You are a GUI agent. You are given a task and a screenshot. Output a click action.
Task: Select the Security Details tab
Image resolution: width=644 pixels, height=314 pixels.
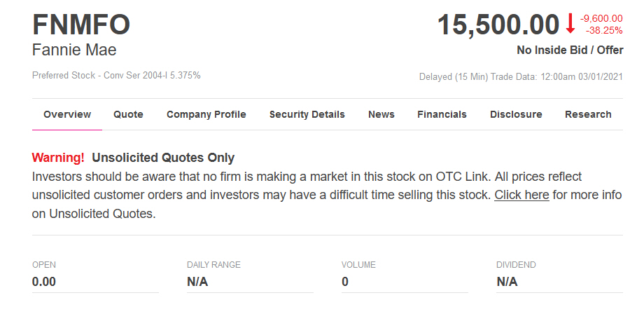(x=307, y=114)
